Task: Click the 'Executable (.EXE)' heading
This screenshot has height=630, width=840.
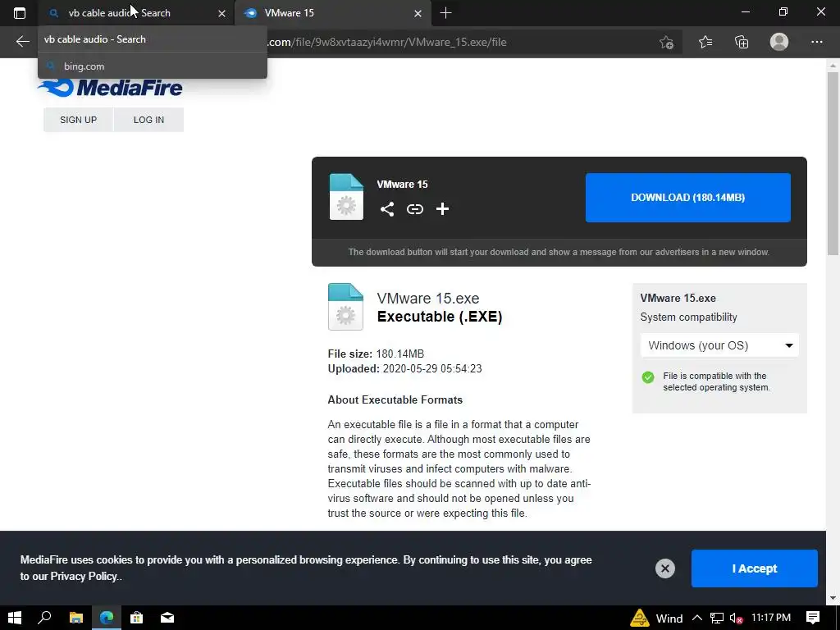Action: (440, 316)
